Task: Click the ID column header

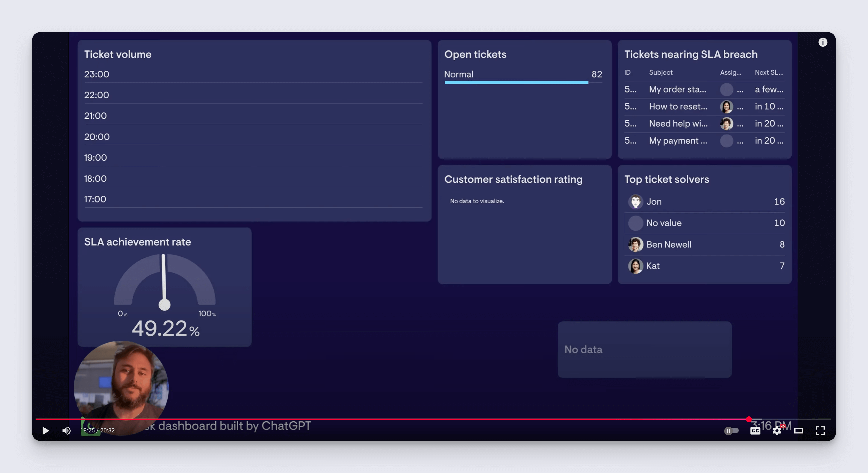Action: coord(627,72)
